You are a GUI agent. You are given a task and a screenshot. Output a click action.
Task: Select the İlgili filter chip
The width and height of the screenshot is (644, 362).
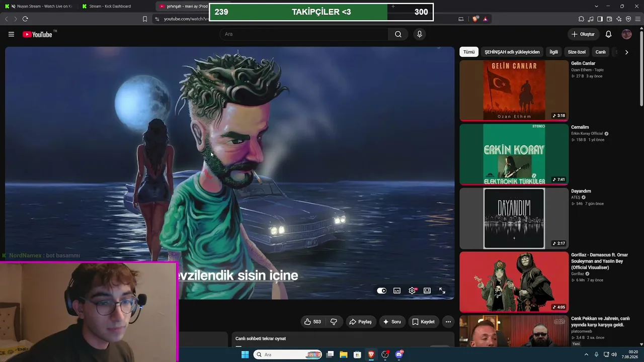[553, 52]
